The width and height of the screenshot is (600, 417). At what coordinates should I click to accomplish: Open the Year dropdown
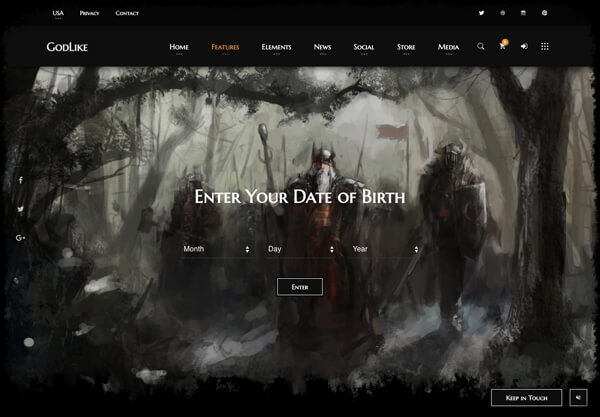point(385,249)
